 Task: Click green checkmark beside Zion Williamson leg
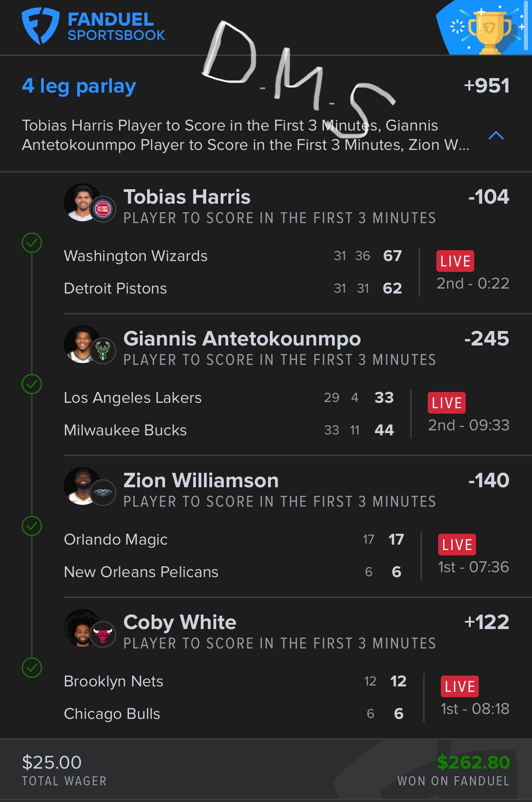pos(32,526)
